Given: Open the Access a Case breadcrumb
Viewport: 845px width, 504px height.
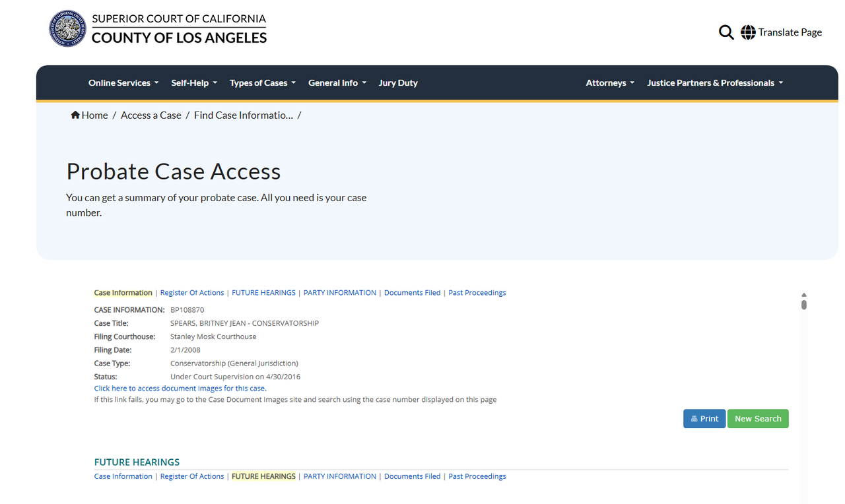Looking at the screenshot, I should point(151,115).
